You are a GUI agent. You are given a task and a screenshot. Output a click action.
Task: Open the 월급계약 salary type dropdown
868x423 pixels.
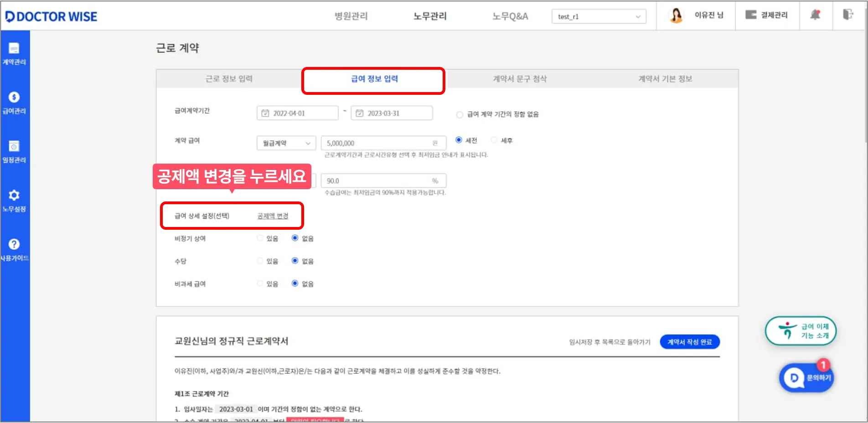click(286, 143)
